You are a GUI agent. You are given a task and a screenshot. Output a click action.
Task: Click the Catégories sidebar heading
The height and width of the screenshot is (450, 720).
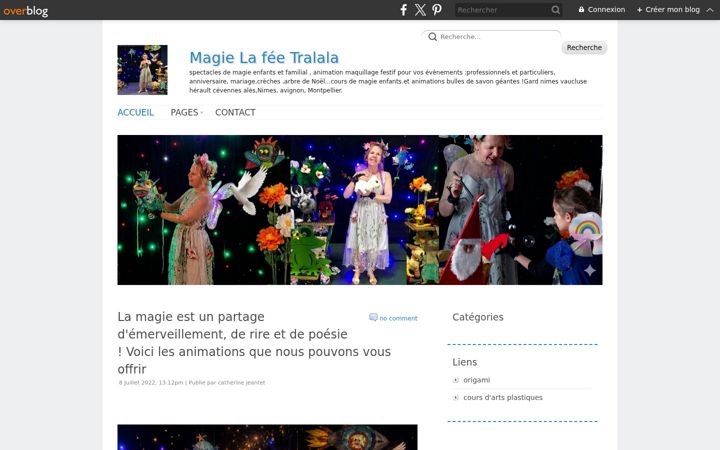pyautogui.click(x=478, y=317)
